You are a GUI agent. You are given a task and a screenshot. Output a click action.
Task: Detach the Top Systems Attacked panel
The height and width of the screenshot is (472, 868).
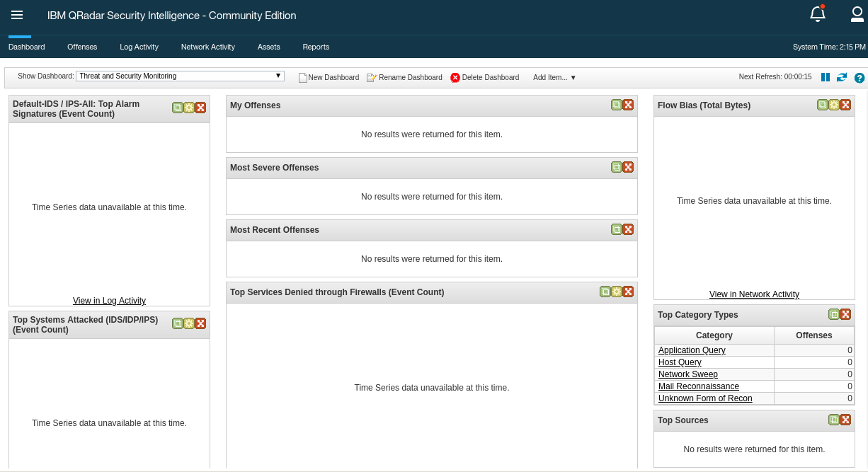pos(178,323)
